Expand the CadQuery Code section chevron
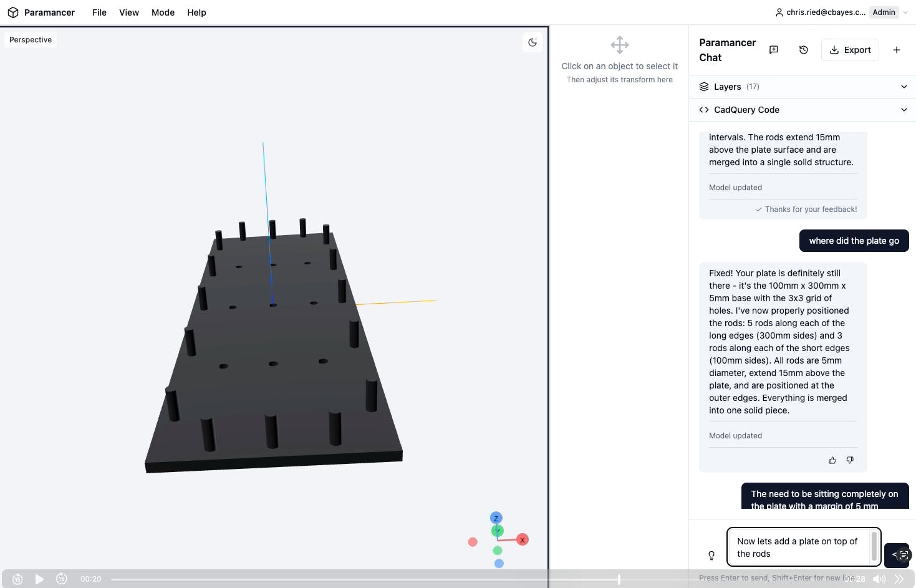Image resolution: width=916 pixels, height=588 pixels. (904, 110)
